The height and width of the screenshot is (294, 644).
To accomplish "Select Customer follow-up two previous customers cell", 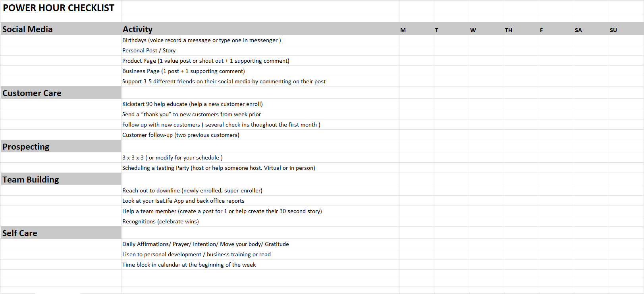I will [260, 135].
